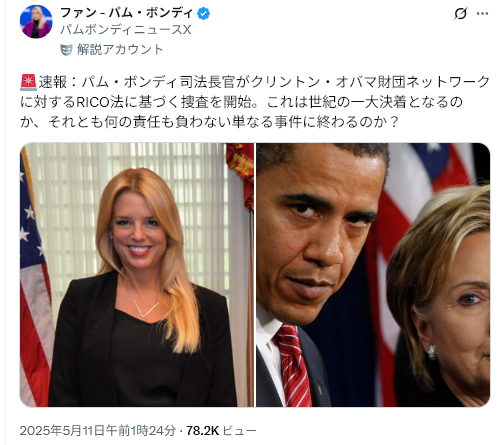This screenshot has height=445, width=499.
Task: Click the 78.2K view count
Action: [x=202, y=431]
